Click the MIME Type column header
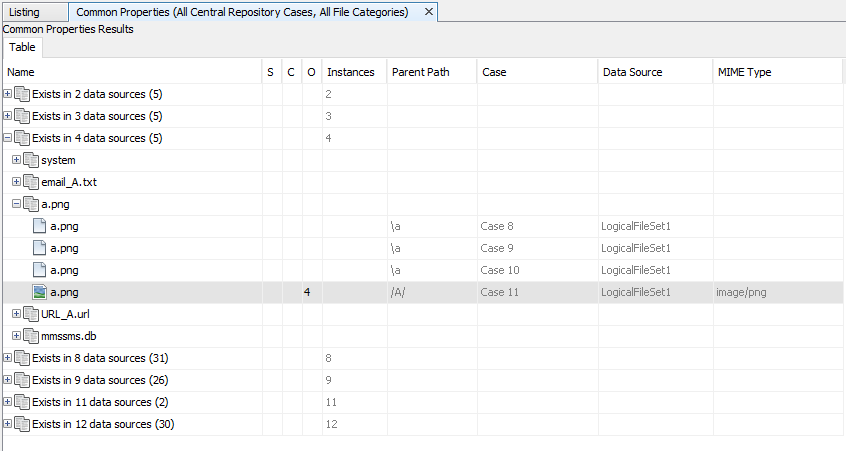 744,72
